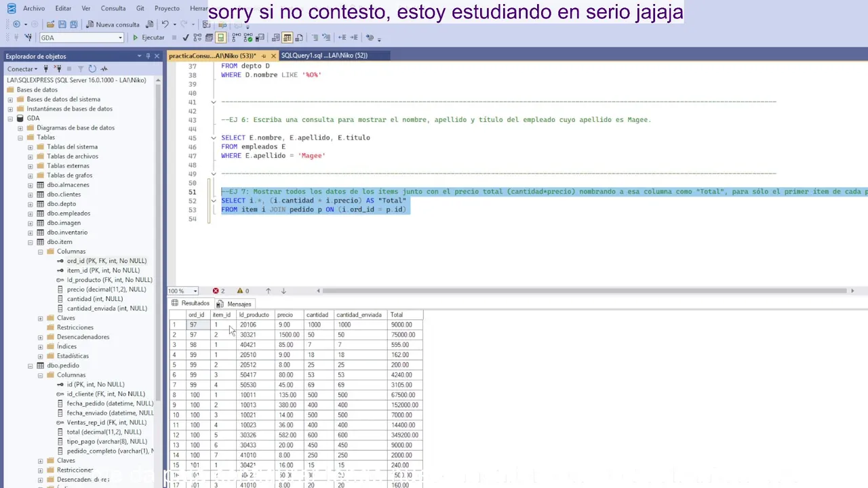The width and height of the screenshot is (868, 488).
Task: Click the Ejecutar run button
Action: pyautogui.click(x=149, y=38)
